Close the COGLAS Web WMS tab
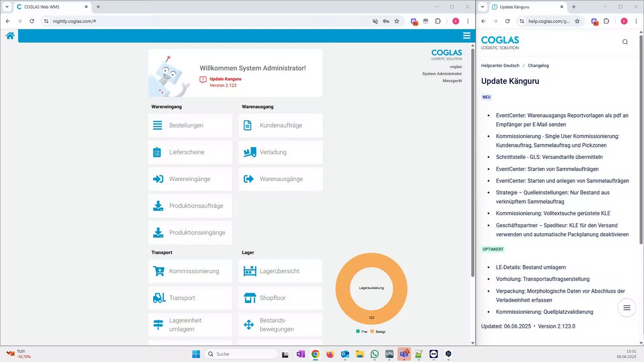Screen dimensions: 644x362 (x=85, y=7)
